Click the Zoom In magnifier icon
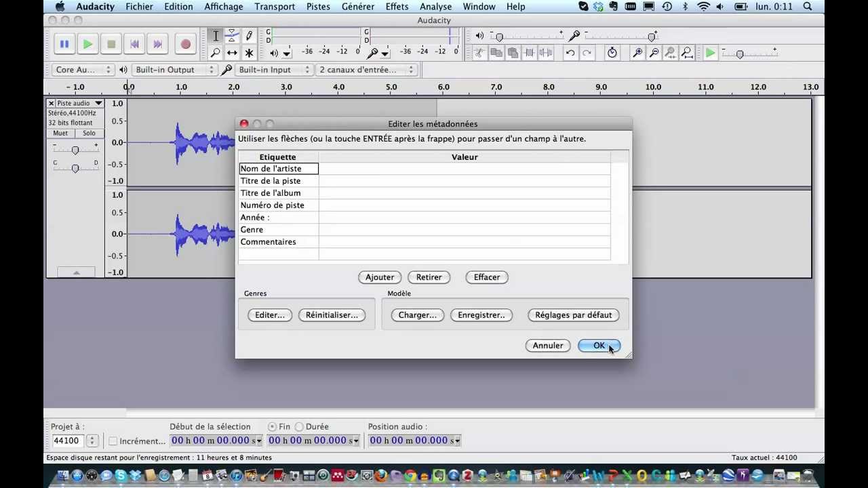The width and height of the screenshot is (868, 488). tap(637, 52)
